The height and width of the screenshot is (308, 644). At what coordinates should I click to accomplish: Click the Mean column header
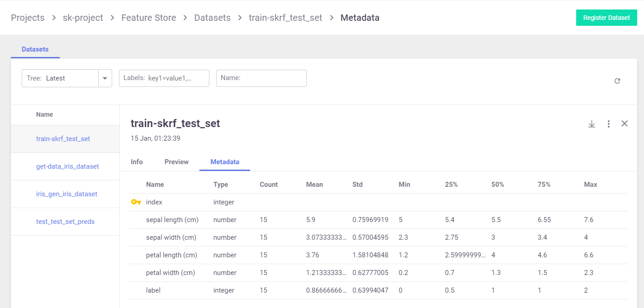pyautogui.click(x=315, y=185)
